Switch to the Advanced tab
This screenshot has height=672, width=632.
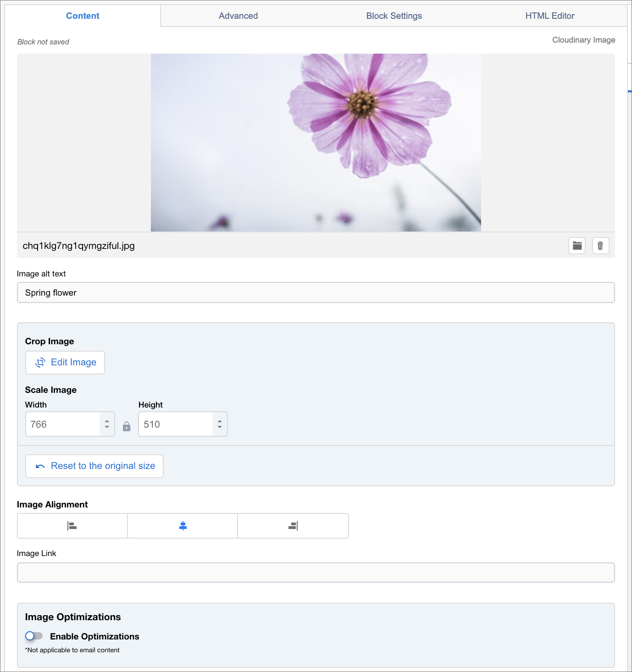click(x=238, y=16)
